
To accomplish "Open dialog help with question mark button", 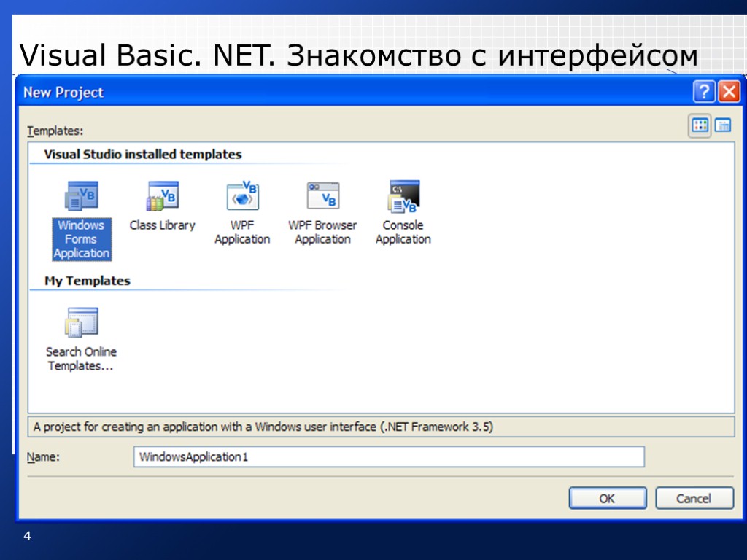I will point(704,91).
